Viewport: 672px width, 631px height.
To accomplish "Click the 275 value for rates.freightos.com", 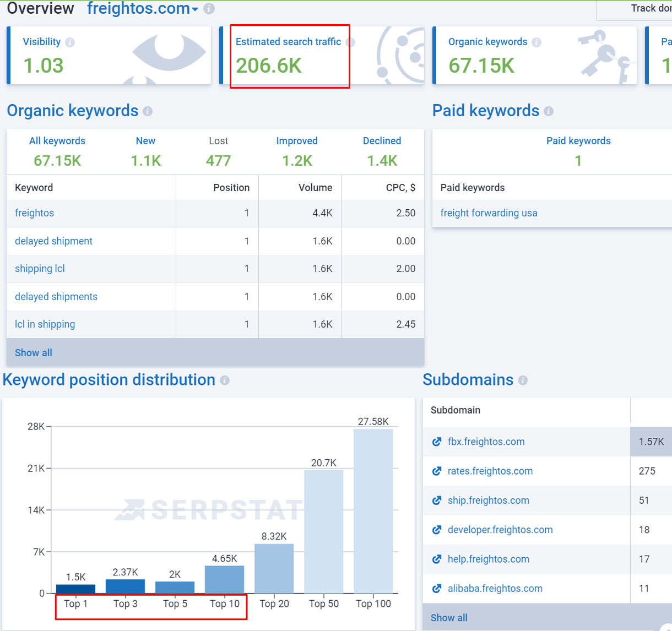I will click(x=647, y=471).
